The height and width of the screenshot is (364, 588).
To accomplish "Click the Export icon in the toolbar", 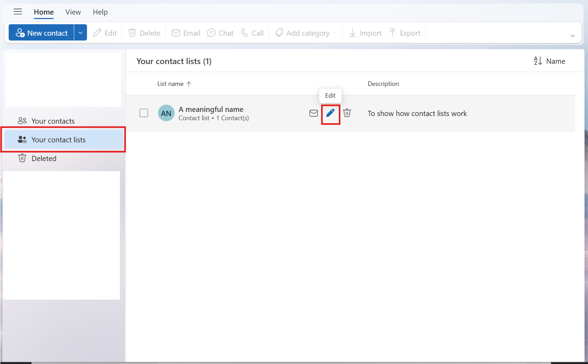I will 404,33.
